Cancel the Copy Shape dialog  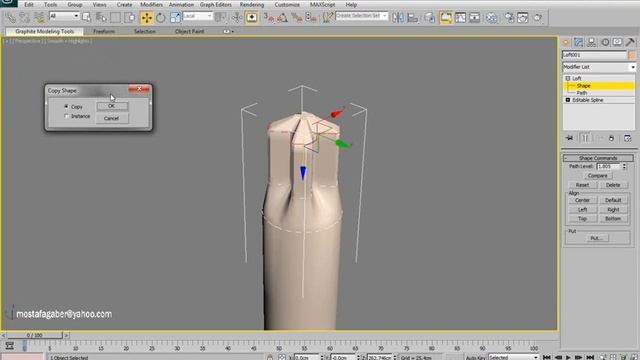click(112, 118)
